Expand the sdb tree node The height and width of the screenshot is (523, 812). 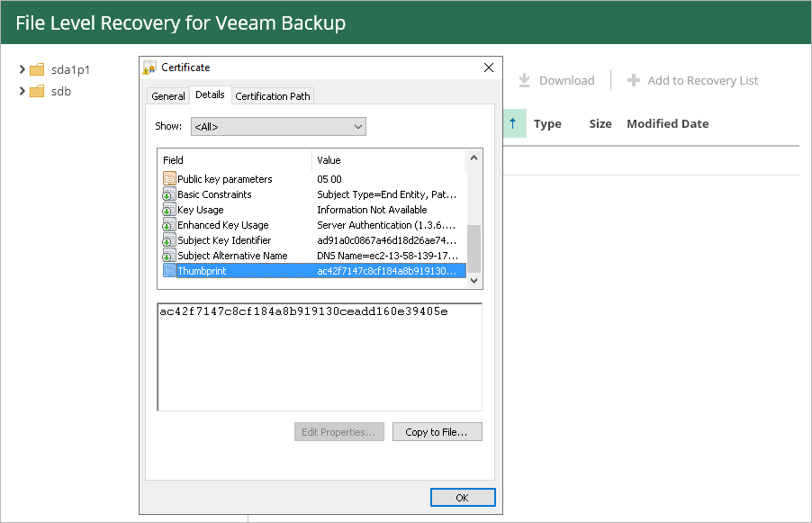[x=22, y=91]
